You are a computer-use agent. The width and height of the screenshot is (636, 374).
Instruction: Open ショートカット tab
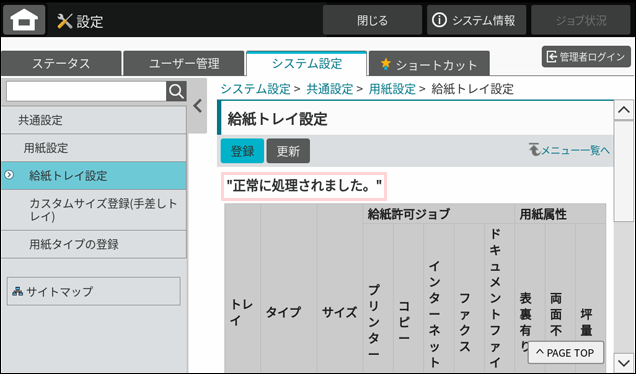tap(429, 64)
